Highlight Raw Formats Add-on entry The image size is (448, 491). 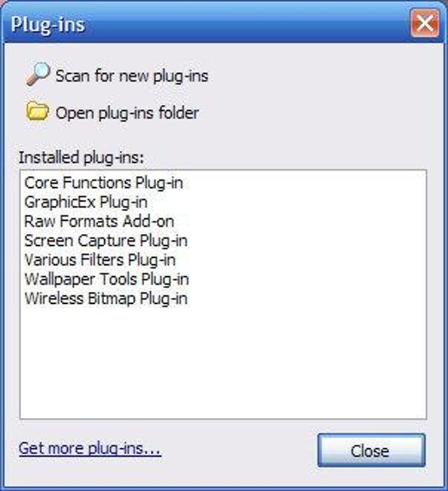pyautogui.click(x=99, y=221)
